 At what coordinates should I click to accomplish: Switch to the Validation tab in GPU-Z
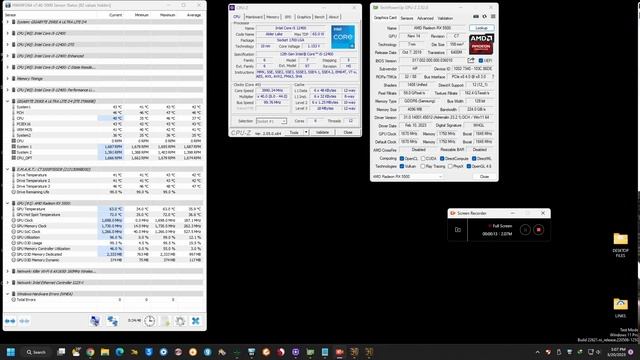coord(445,18)
